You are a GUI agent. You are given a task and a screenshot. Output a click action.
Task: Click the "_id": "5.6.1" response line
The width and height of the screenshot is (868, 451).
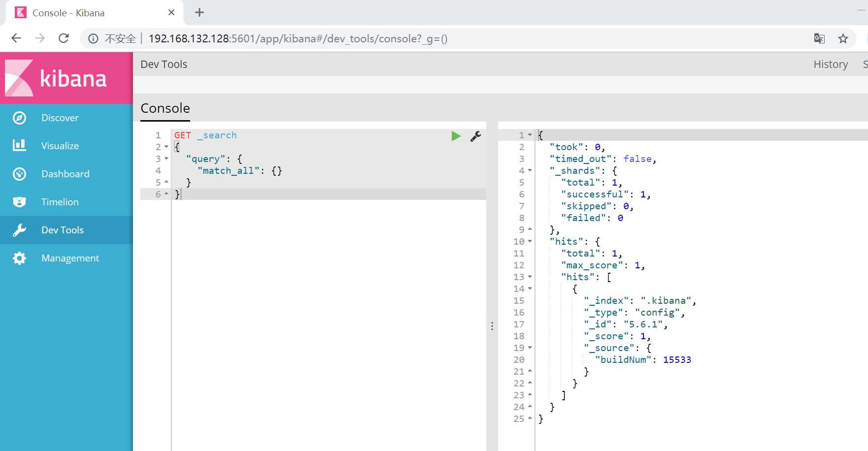(626, 324)
